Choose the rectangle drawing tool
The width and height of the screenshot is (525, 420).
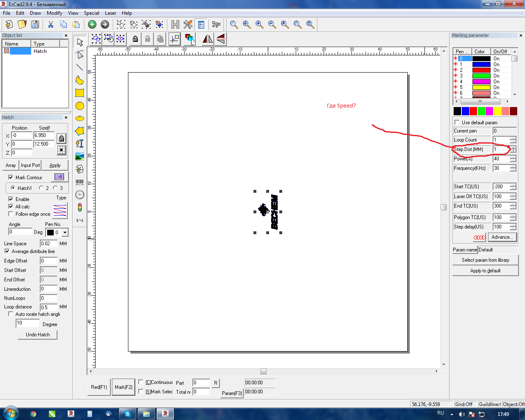click(x=80, y=93)
